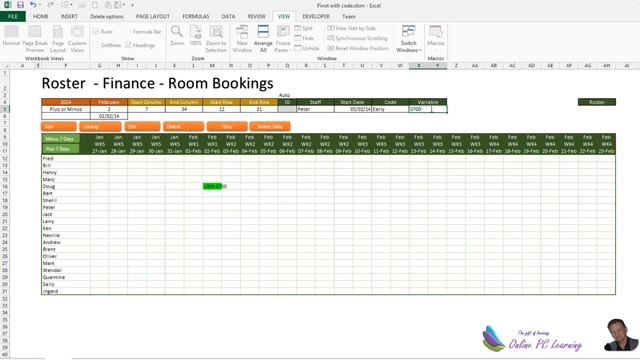Screen dimensions: 640x360
Task: Click the orange Lookup button
Action: pos(100,127)
